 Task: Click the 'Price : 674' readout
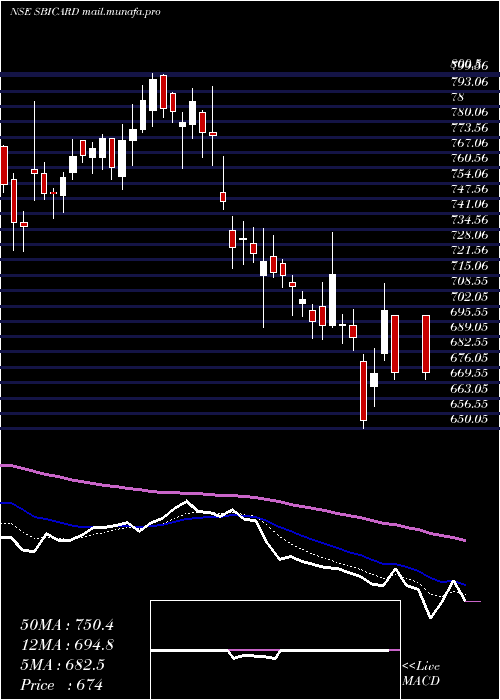[62, 684]
